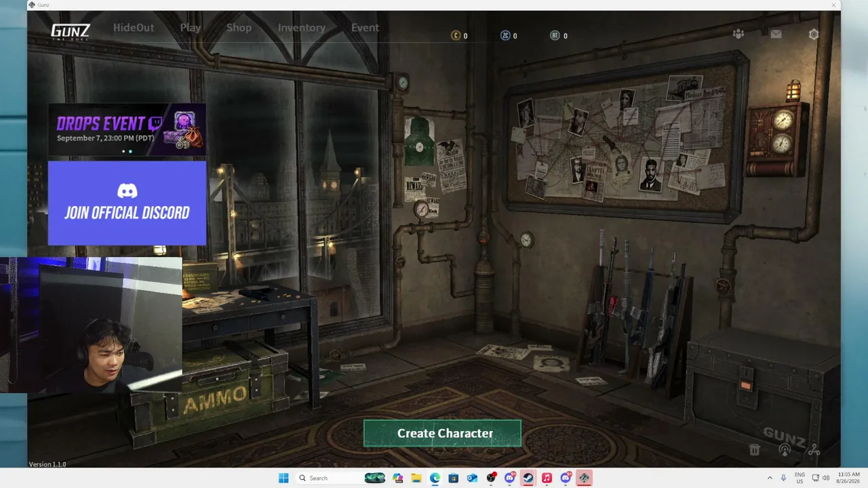
Task: Click the Gunz logo at top left
Action: pyautogui.click(x=71, y=31)
